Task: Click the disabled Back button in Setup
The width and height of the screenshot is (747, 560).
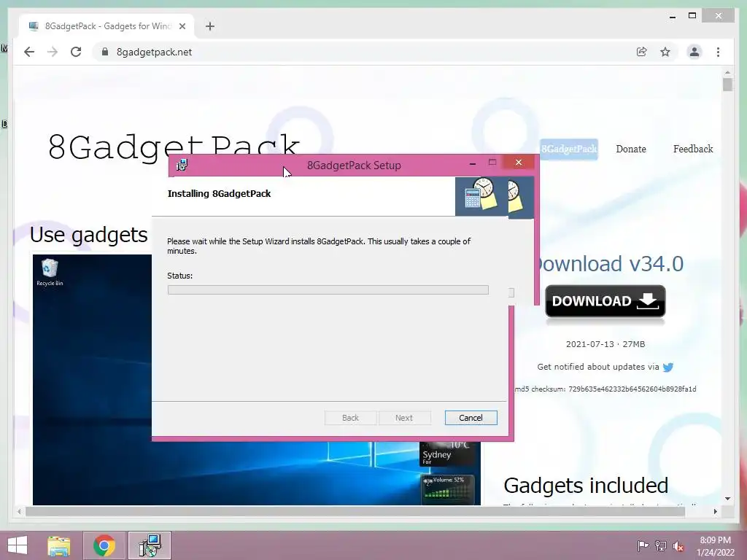Action: click(350, 418)
